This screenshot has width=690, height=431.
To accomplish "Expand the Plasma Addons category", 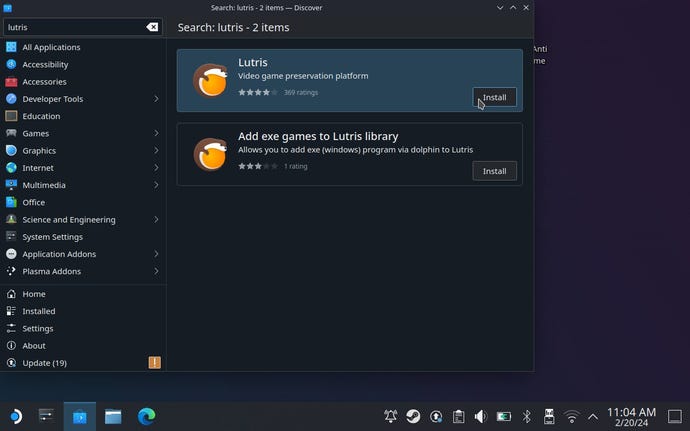I will pos(156,271).
